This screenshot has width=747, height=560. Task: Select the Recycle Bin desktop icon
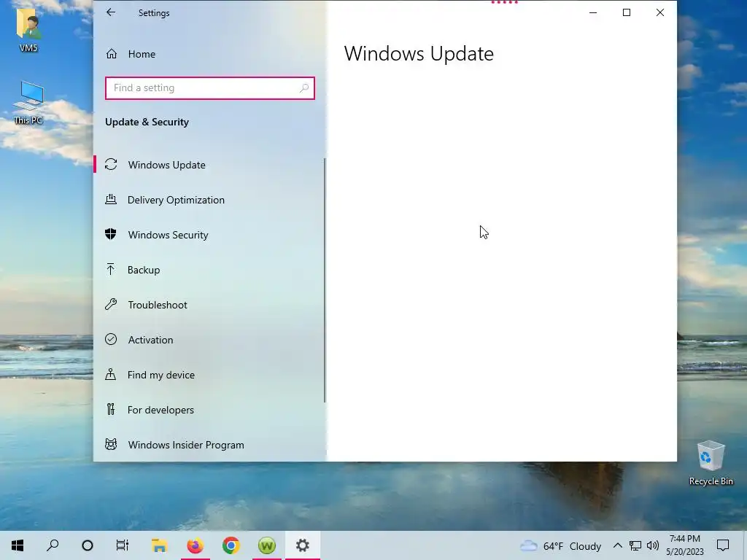(x=711, y=463)
